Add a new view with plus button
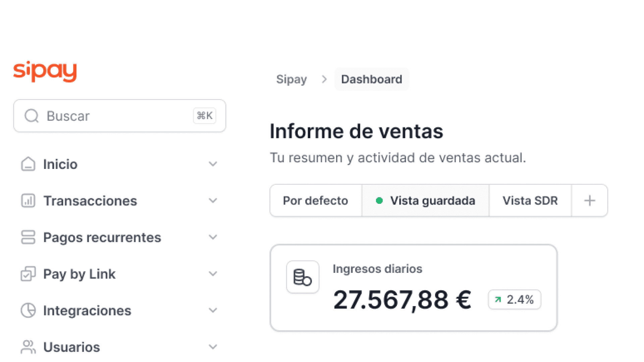This screenshot has height=362, width=644. 589,201
